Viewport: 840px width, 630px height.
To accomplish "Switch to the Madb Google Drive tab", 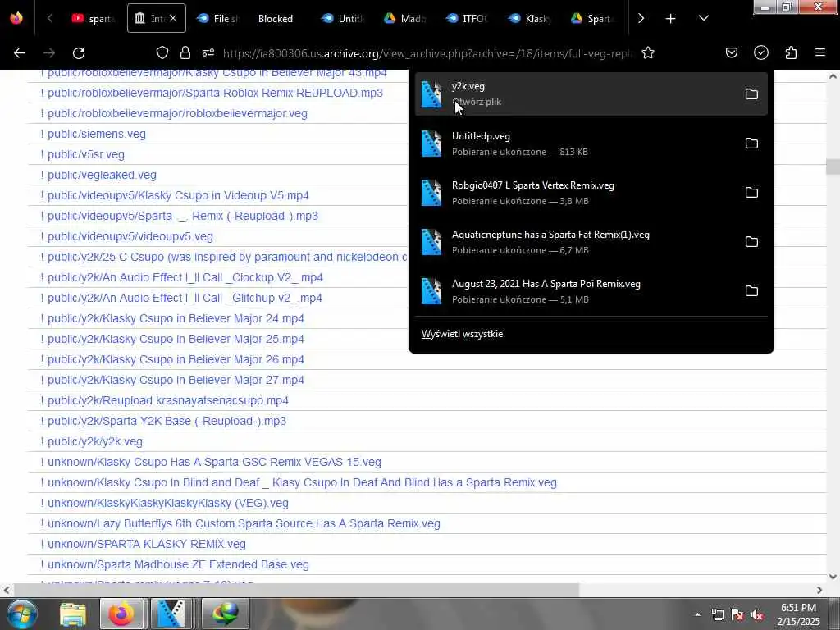I will pos(405,19).
